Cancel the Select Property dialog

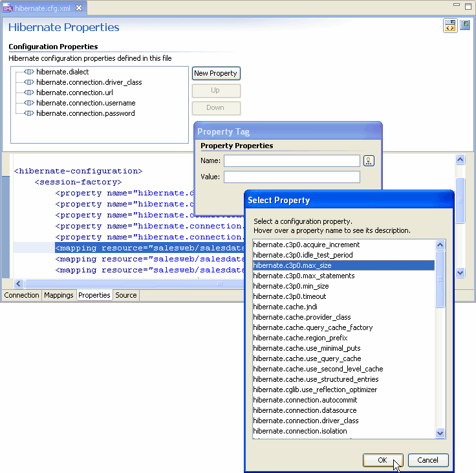coord(428,460)
